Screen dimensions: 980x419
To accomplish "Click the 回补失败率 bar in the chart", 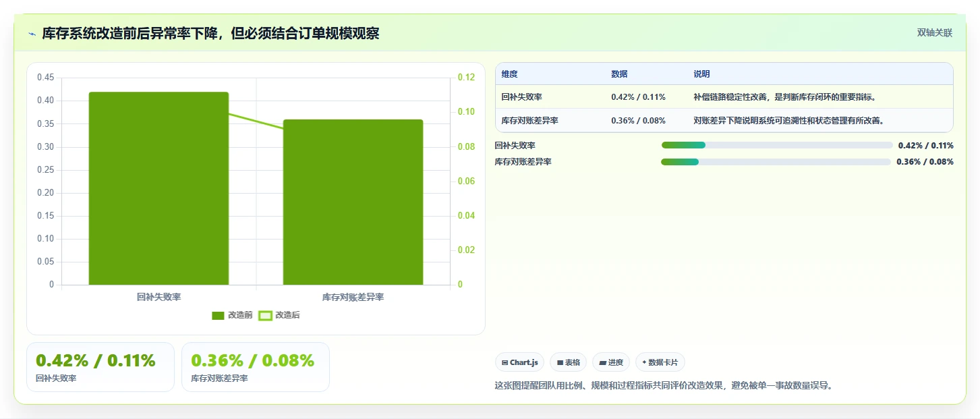I will tap(158, 188).
